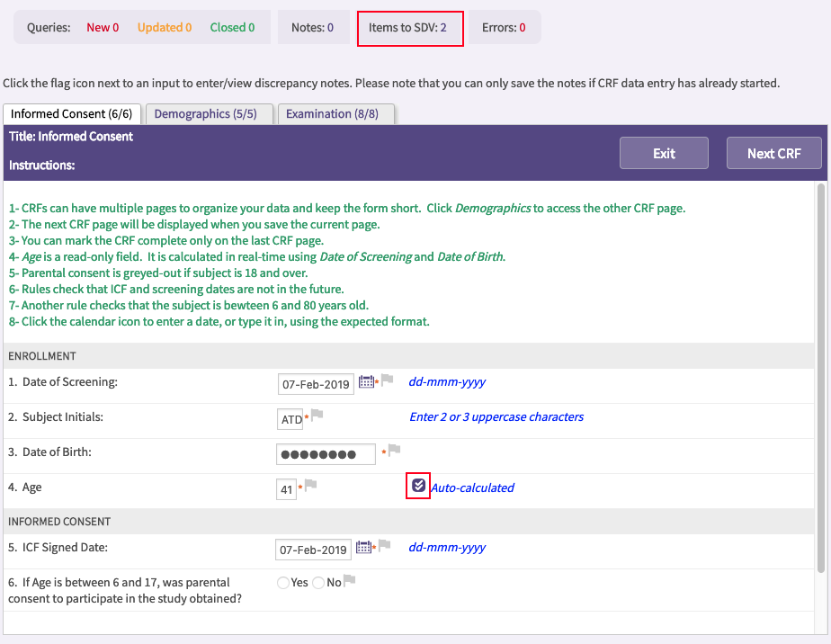
Task: Open flag note for ICF Signed Date
Action: pyautogui.click(x=384, y=545)
